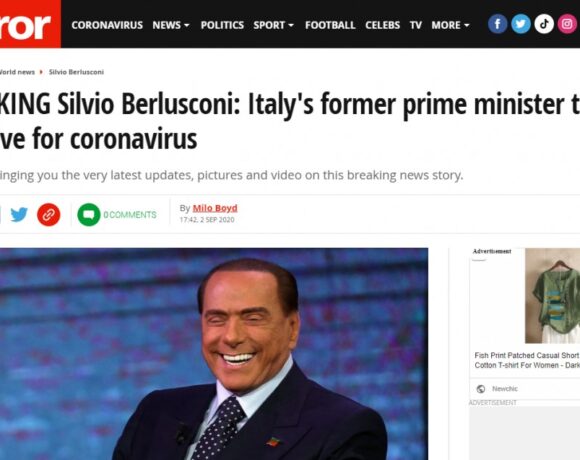Expand the NEWS dropdown menu
This screenshot has height=460, width=580.
pos(171,25)
